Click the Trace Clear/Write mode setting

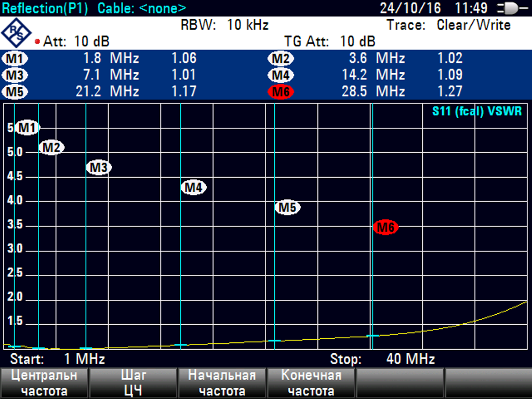click(448, 25)
